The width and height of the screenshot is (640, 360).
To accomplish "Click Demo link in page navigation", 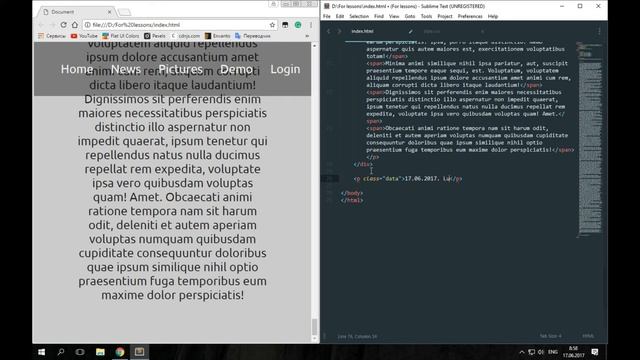I will [236, 69].
